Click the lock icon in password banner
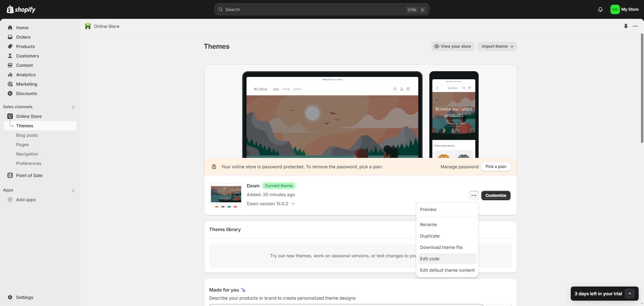The image size is (644, 306). click(x=214, y=167)
